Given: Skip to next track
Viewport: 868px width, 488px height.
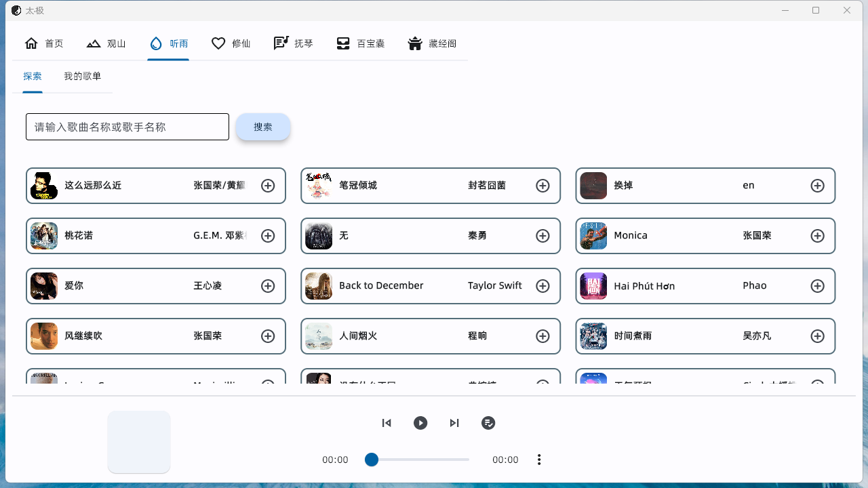Looking at the screenshot, I should [454, 423].
